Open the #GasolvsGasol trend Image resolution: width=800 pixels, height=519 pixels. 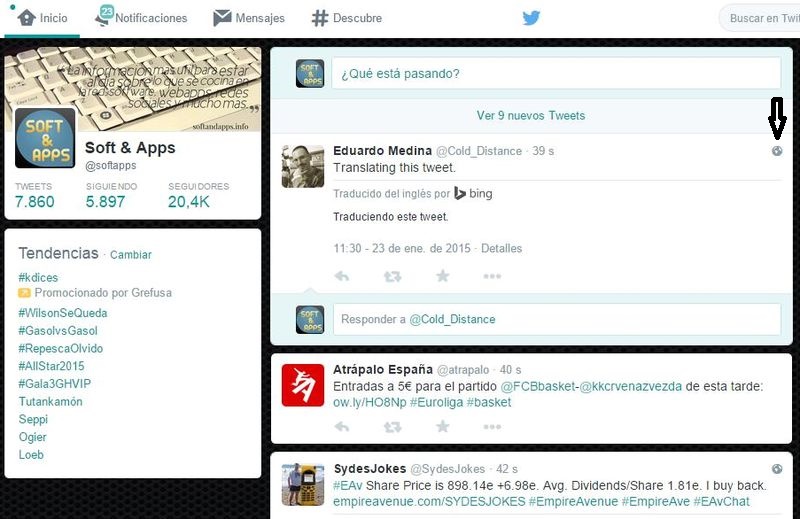pos(58,331)
